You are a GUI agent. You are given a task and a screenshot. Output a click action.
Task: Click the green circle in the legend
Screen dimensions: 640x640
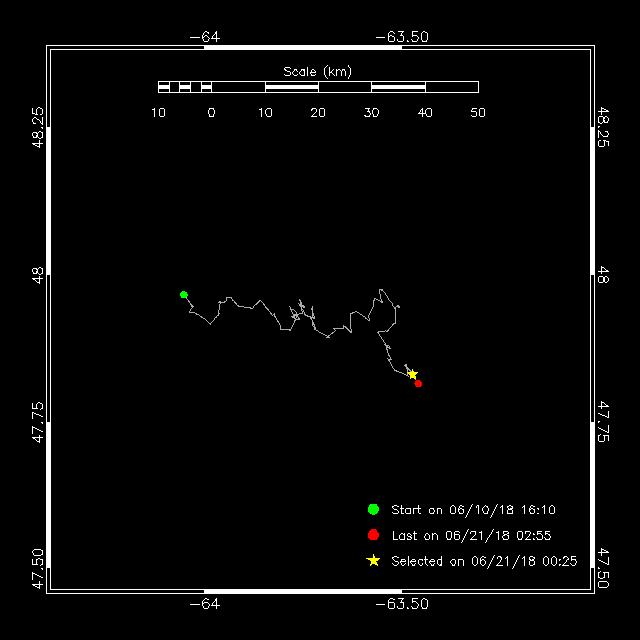(373, 509)
